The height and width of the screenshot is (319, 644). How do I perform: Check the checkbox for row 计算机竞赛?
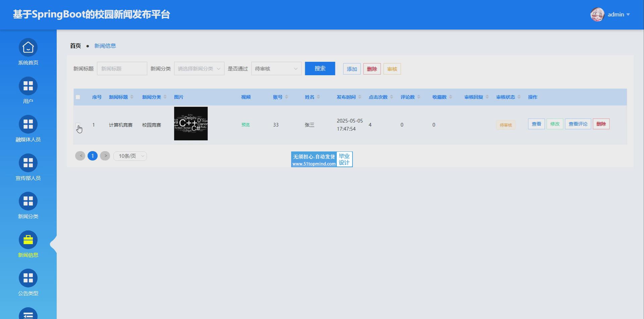[78, 125]
